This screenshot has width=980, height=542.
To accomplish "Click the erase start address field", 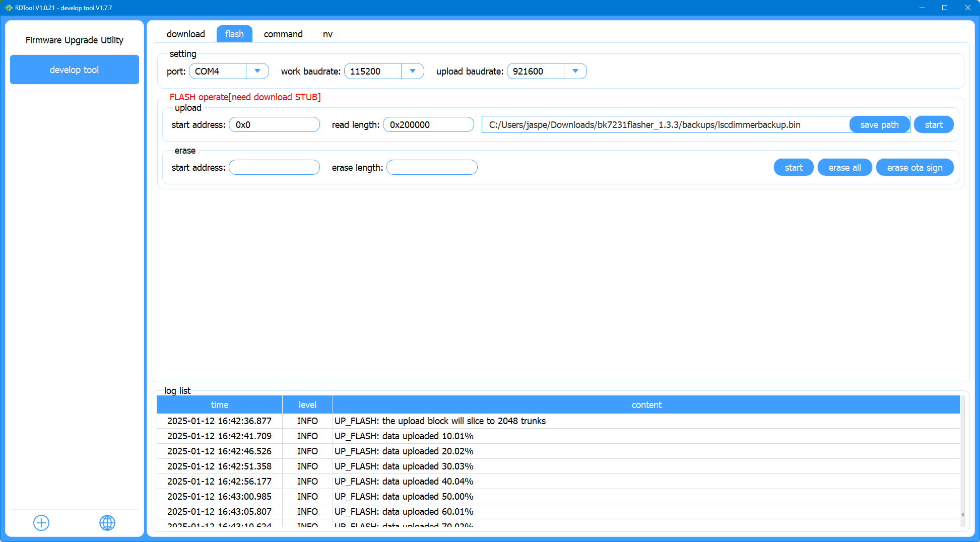I will [x=274, y=167].
